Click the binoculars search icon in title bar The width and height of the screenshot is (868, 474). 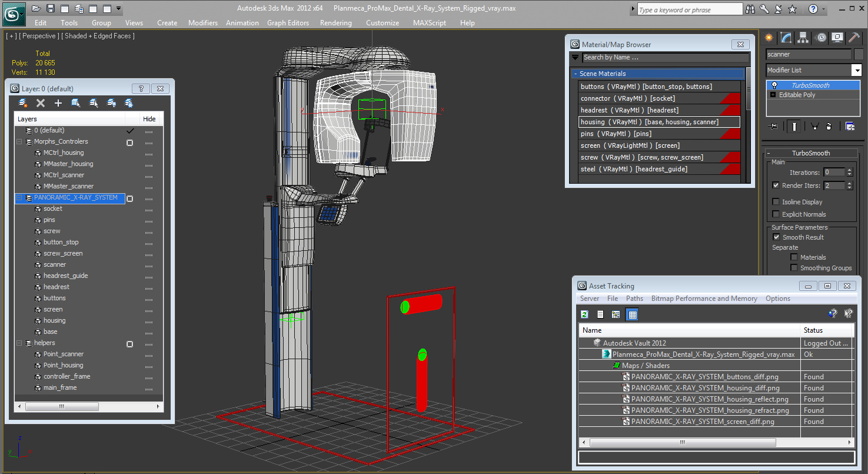tap(750, 9)
